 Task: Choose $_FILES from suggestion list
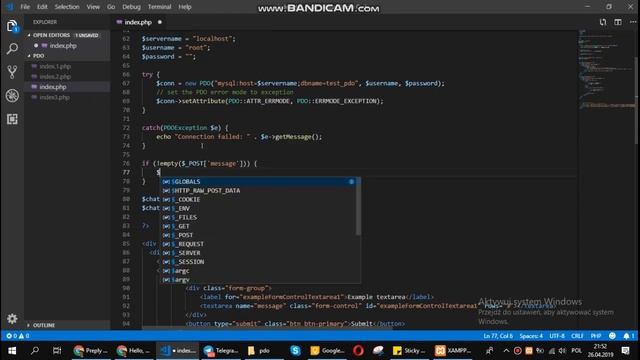[258, 217]
